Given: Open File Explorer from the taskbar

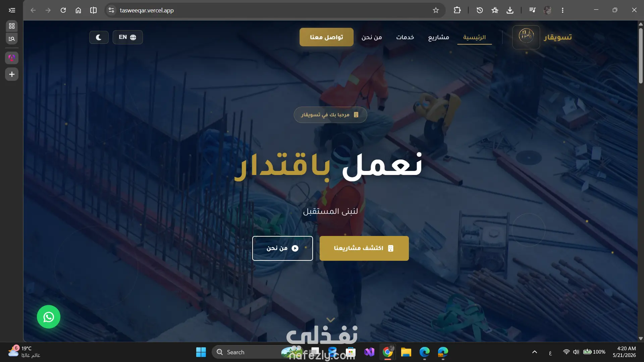Looking at the screenshot, I should (x=406, y=352).
